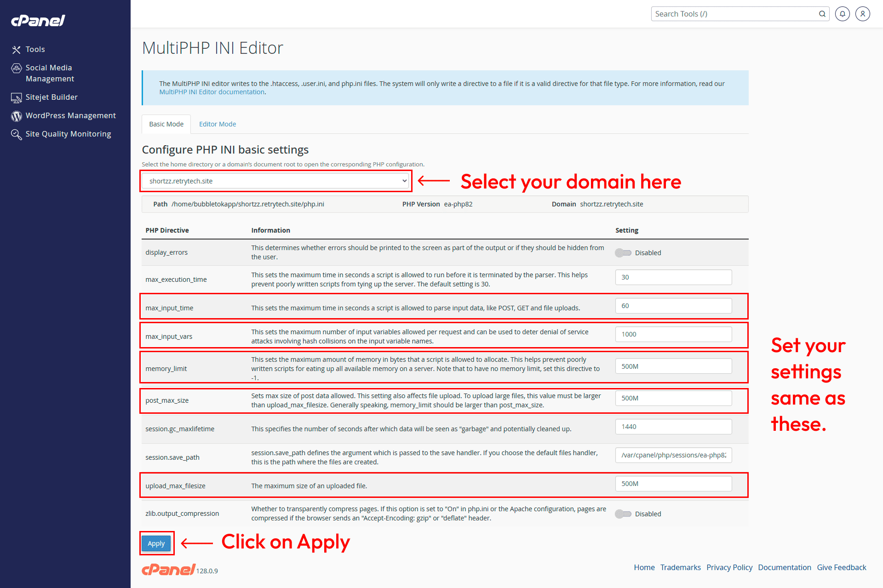
Task: Open MultiPHP INI Editor documentation link
Action: (212, 92)
